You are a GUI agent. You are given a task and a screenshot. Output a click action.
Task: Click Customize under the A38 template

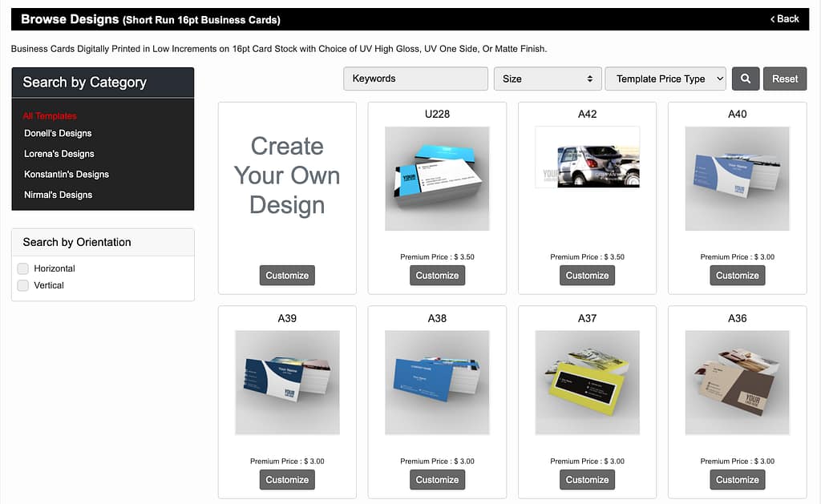tap(437, 480)
